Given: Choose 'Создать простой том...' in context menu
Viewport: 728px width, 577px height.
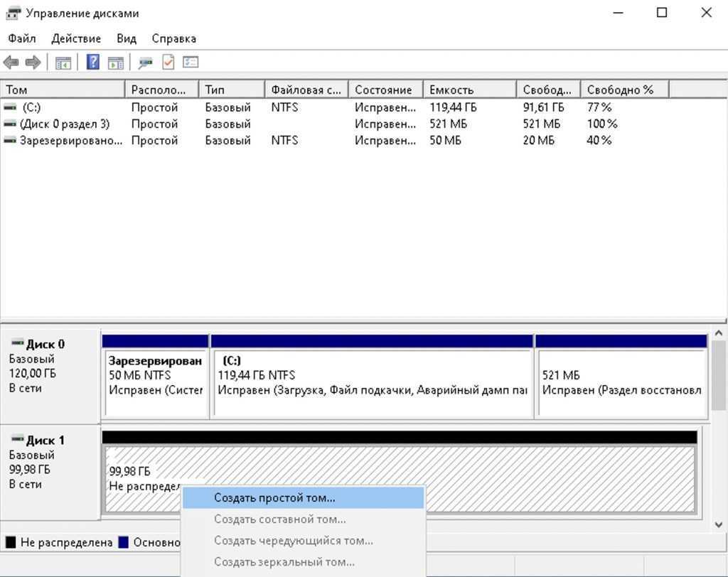Looking at the screenshot, I should point(274,497).
